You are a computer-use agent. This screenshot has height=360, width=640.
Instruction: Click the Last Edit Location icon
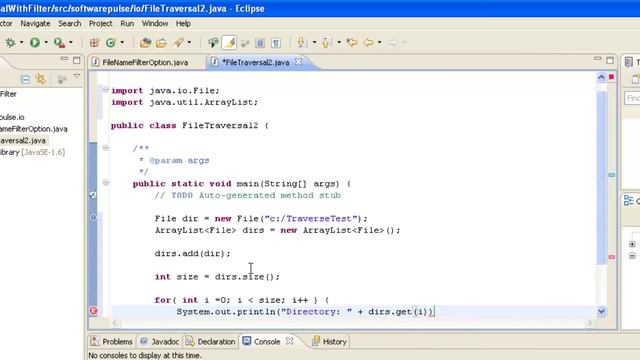(352, 42)
